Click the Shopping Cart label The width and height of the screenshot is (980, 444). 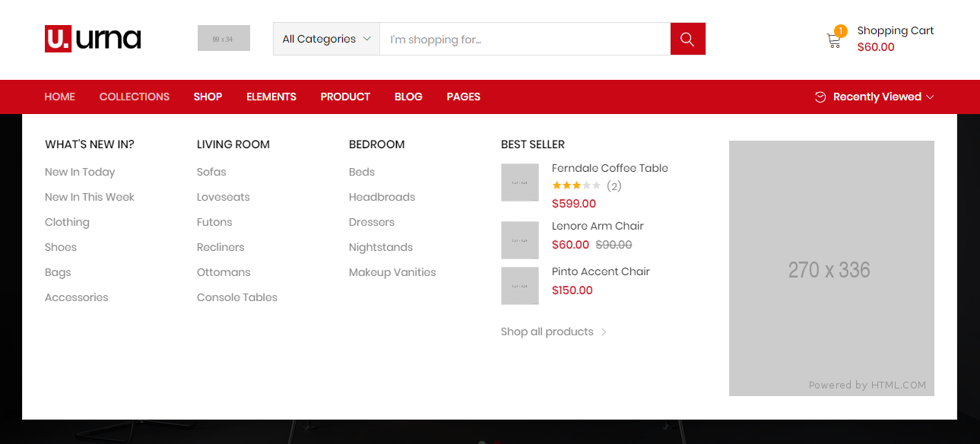coord(896,30)
